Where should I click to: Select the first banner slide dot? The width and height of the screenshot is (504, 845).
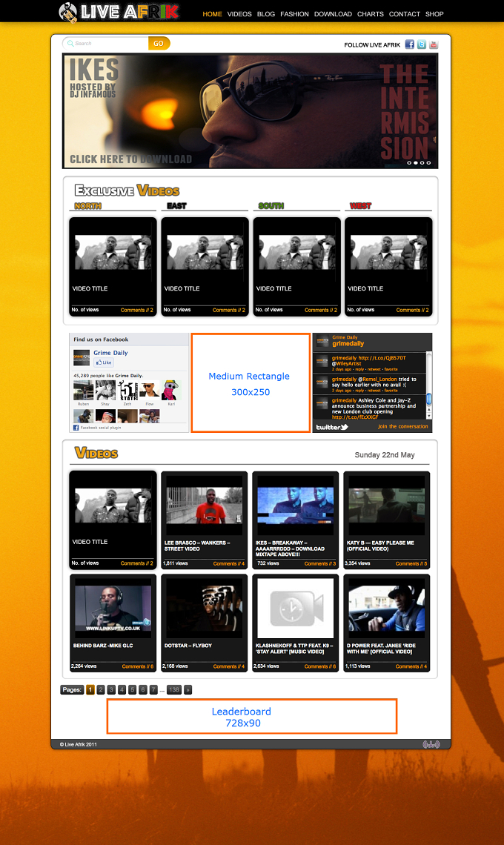click(x=409, y=163)
